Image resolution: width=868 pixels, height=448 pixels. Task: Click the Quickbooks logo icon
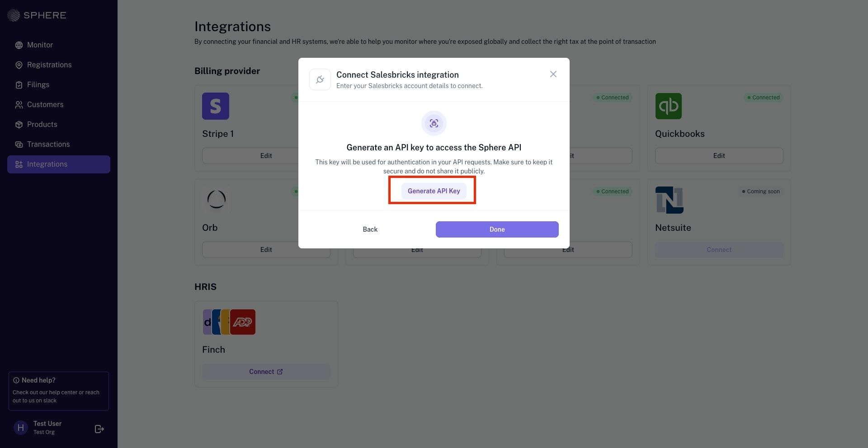point(669,106)
